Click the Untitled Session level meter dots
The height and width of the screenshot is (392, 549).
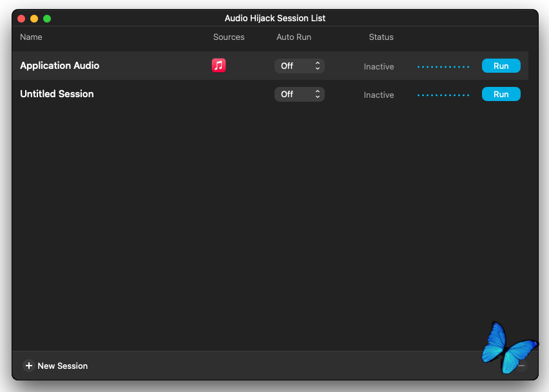tap(443, 95)
